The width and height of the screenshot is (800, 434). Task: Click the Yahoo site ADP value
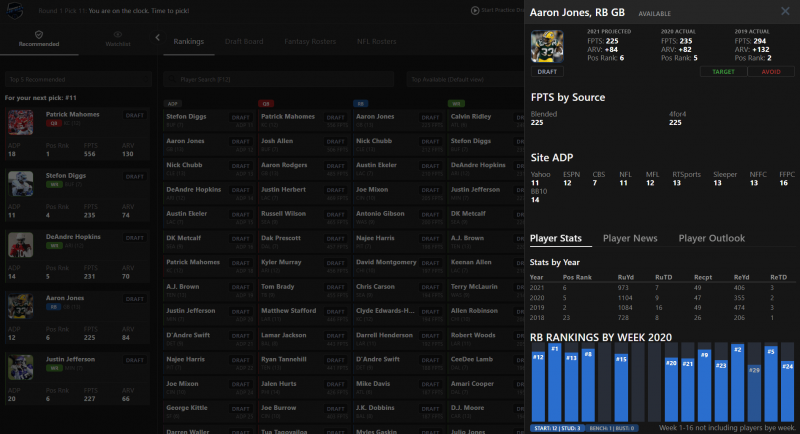pyautogui.click(x=535, y=183)
